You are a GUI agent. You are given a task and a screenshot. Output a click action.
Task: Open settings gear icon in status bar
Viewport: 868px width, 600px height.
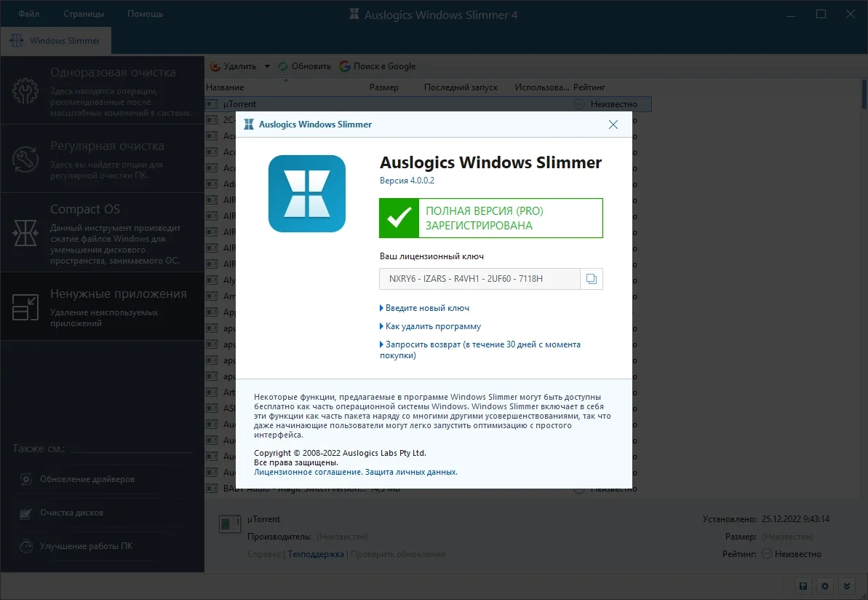[825, 586]
